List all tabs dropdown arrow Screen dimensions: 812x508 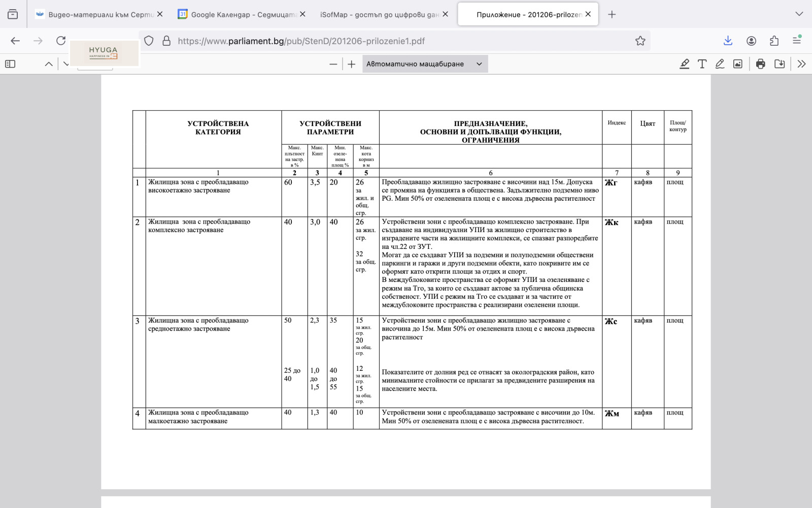799,14
